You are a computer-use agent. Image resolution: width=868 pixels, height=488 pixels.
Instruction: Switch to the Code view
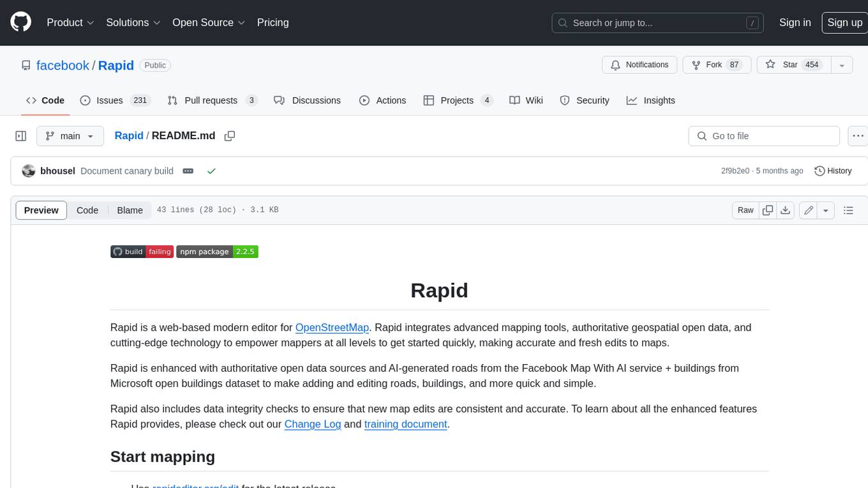click(x=87, y=210)
